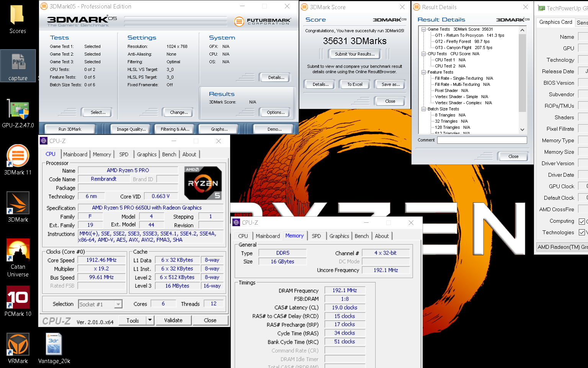Select the capture PNG file icon

(18, 66)
